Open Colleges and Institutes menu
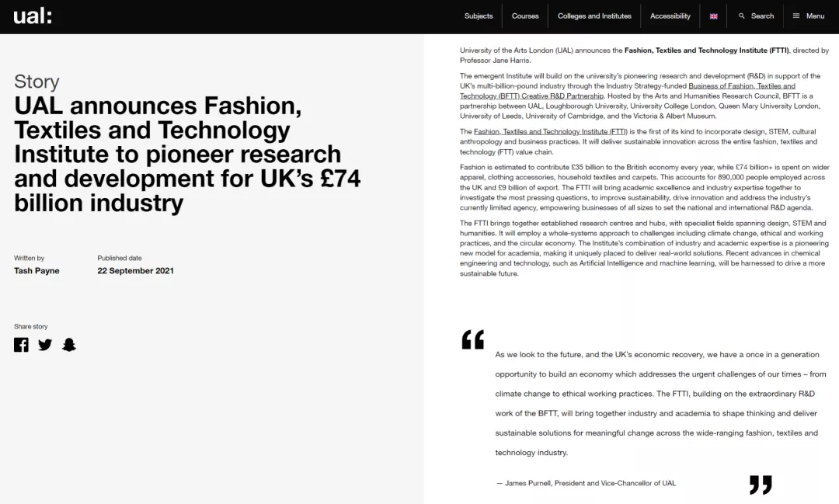Image resolution: width=839 pixels, height=504 pixels. click(594, 16)
